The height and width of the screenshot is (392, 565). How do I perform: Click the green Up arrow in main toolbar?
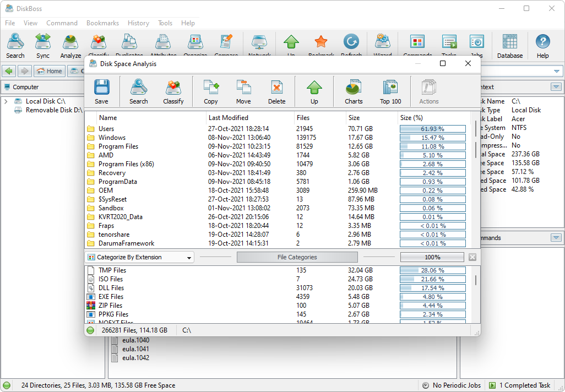point(291,42)
